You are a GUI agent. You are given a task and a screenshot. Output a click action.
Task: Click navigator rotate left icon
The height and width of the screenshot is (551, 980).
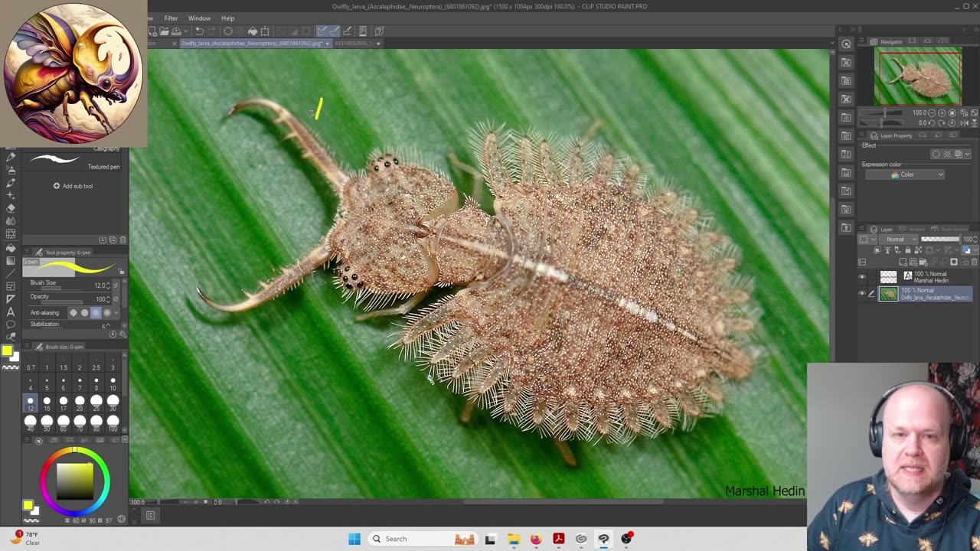coord(932,123)
